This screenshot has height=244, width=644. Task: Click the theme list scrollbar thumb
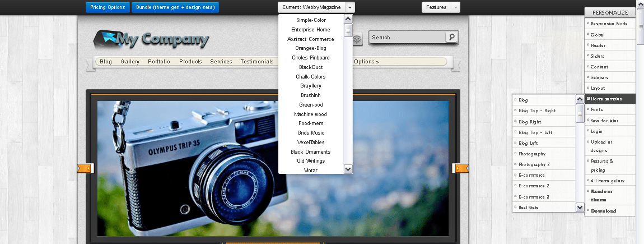pyautogui.click(x=348, y=30)
